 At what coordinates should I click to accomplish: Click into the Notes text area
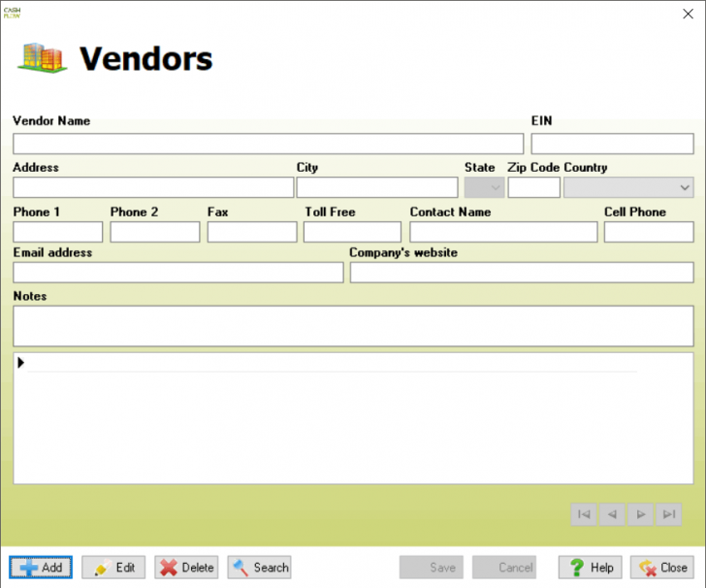coord(353,326)
